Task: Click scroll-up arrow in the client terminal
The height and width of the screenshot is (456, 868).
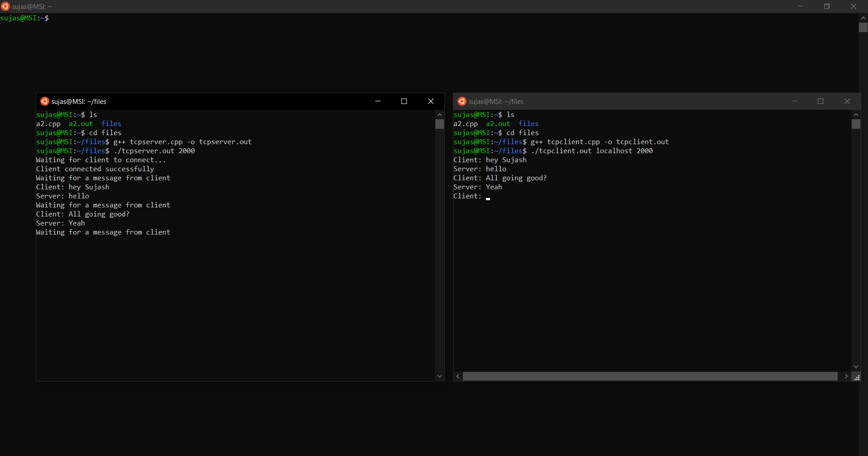Action: [856, 115]
